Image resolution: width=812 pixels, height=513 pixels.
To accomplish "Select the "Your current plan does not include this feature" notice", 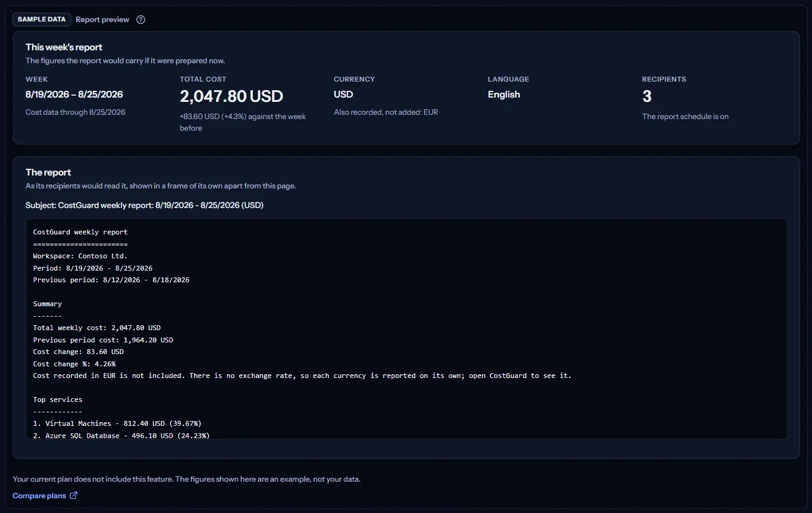I will (187, 479).
